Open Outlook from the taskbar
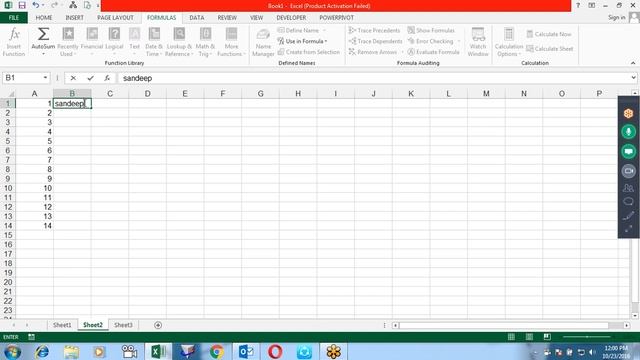This screenshot has width=640, height=360. coord(246,351)
